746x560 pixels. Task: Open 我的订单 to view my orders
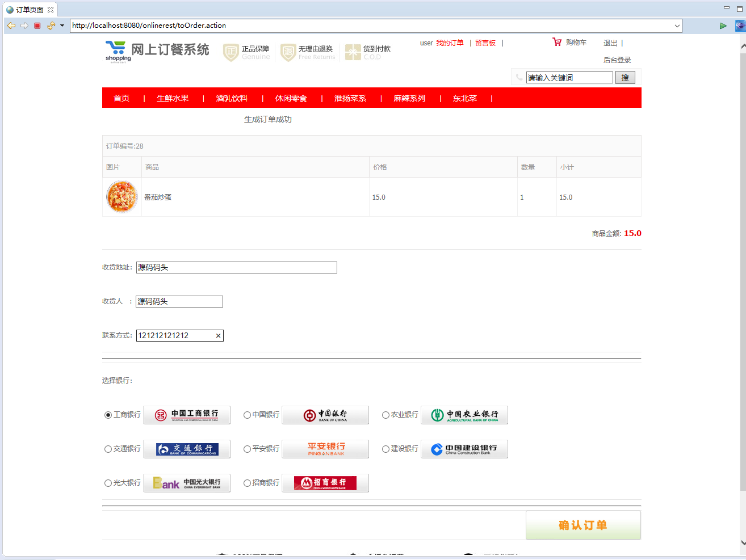pos(451,43)
